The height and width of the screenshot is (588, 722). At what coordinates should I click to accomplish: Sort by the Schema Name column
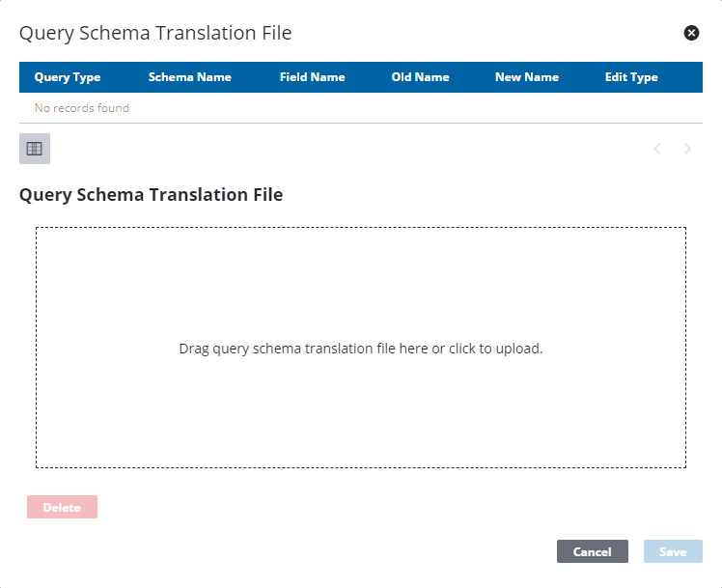coord(189,77)
